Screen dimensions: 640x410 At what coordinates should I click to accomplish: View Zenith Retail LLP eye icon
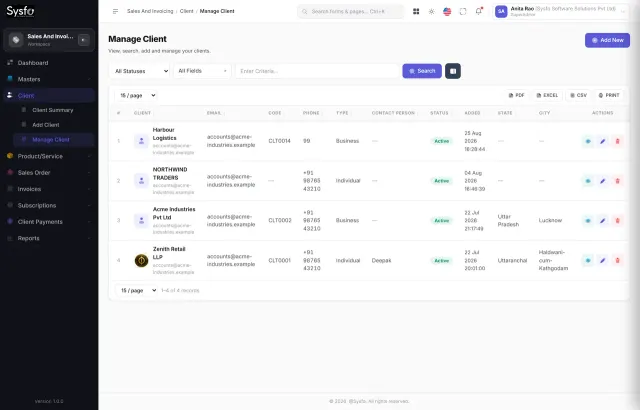588,260
